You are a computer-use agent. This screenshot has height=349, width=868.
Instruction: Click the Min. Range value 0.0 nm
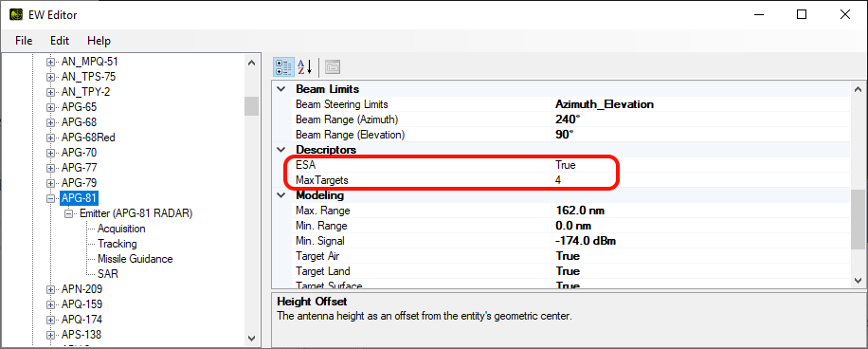573,226
